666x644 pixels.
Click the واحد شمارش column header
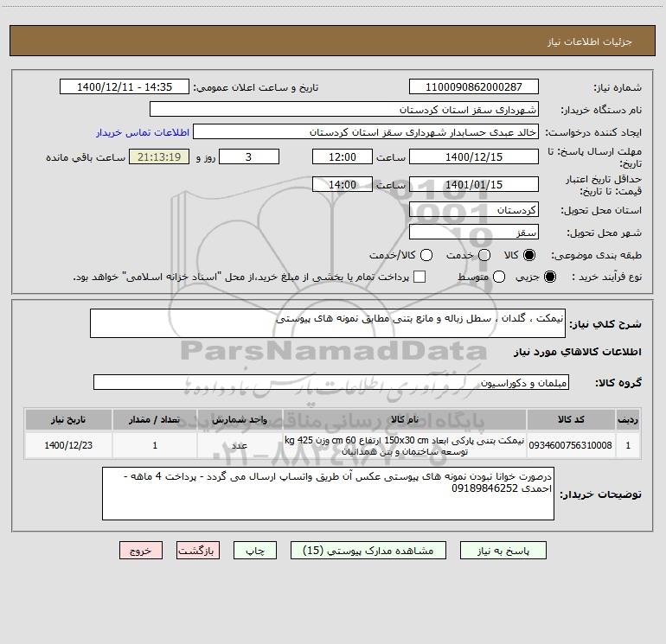click(240, 419)
